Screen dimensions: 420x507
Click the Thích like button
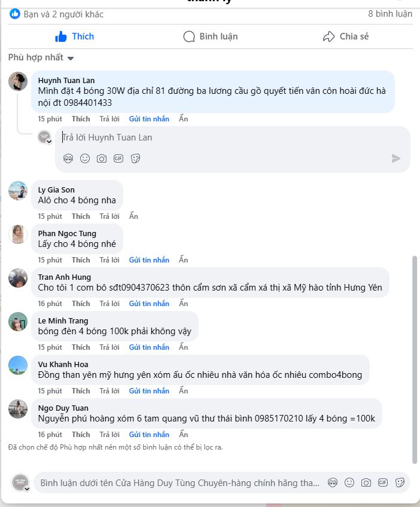(75, 36)
